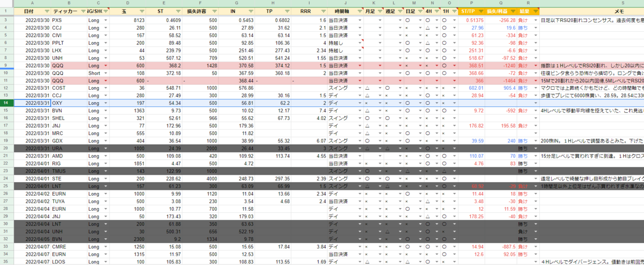This screenshot has width=644, height=265.
Task: Open the filter icon on column C header
Action: coord(105,11)
